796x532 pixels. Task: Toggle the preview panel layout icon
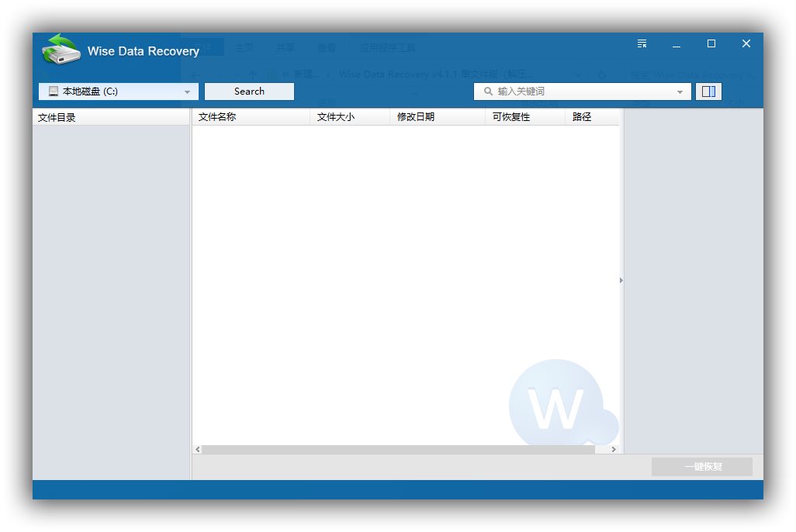coord(708,92)
